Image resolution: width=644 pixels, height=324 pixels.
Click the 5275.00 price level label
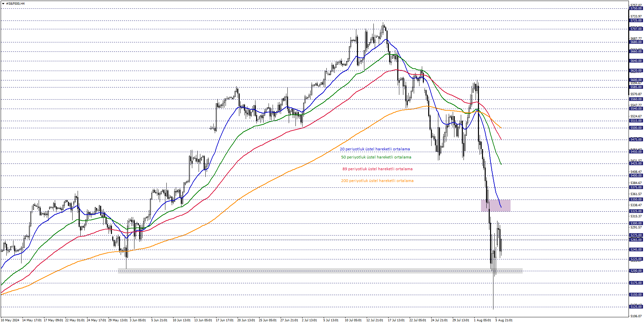point(636,235)
